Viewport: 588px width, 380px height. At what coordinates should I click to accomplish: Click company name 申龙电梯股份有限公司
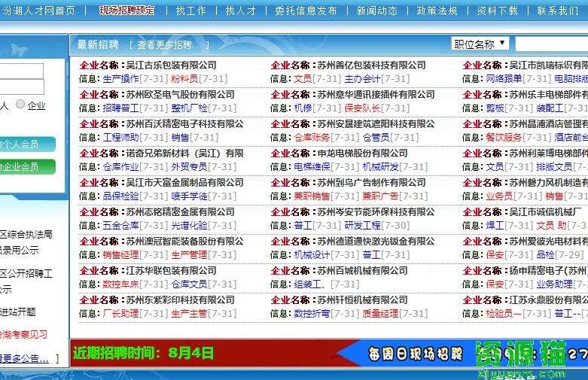pyautogui.click(x=362, y=154)
